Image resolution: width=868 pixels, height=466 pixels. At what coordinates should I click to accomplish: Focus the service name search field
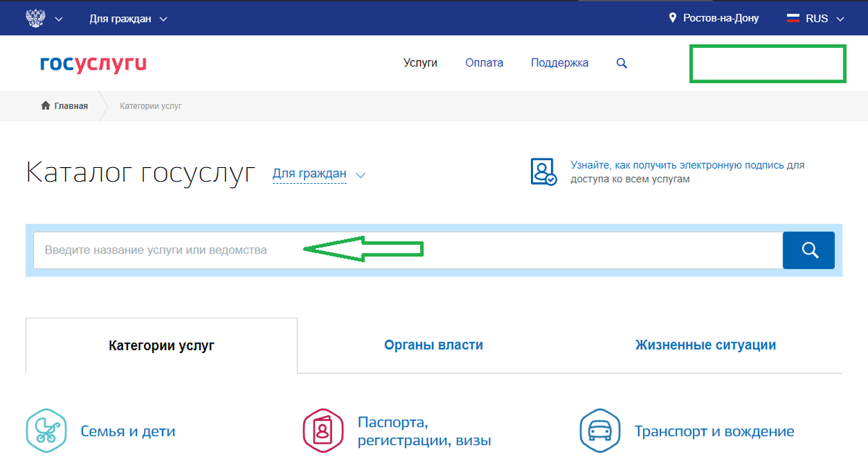coord(408,250)
